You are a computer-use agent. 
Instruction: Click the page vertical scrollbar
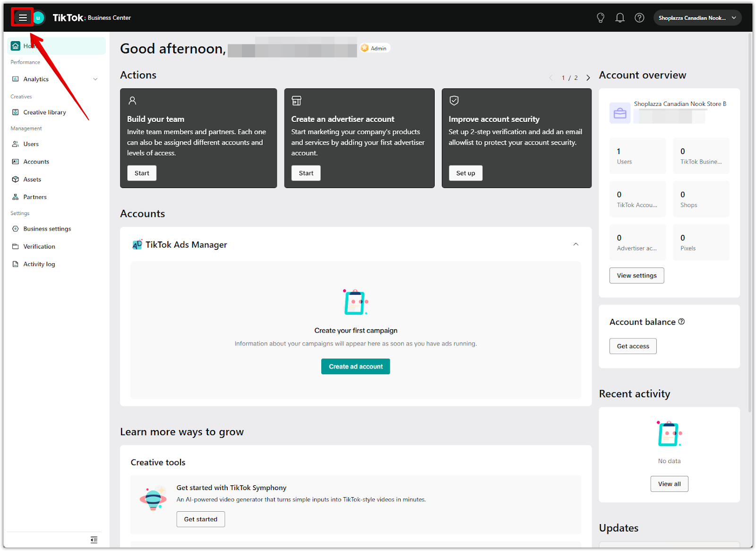(x=750, y=222)
